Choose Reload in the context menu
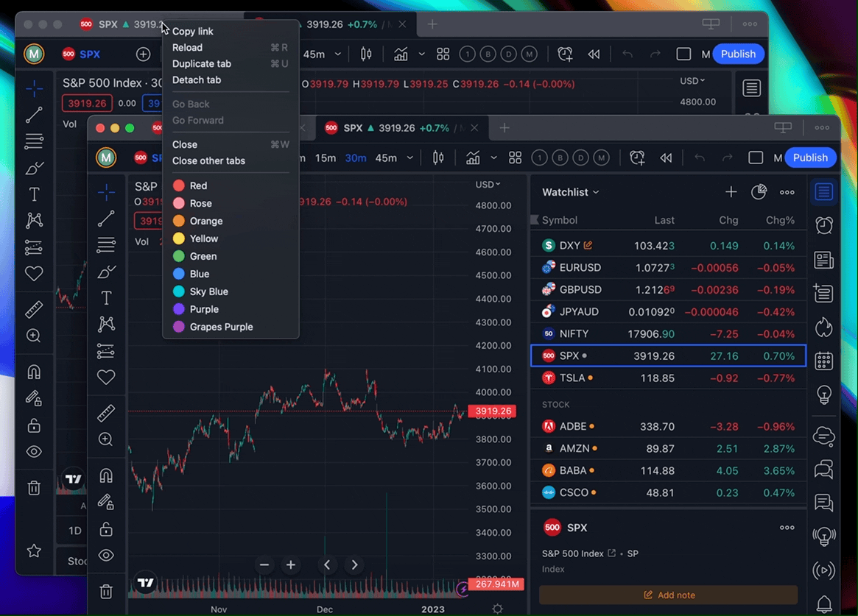Screen dimensions: 858x616 point(187,48)
